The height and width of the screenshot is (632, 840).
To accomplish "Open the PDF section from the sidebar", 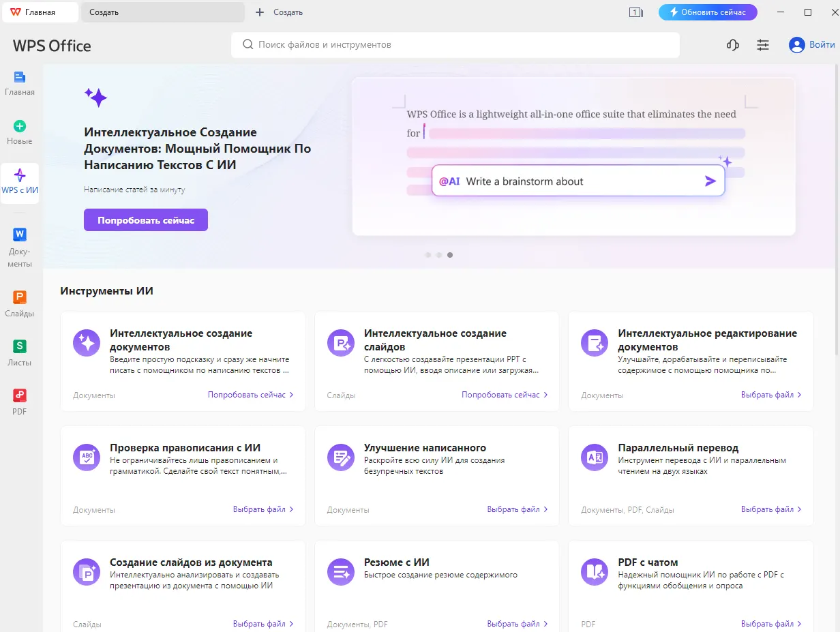I will point(20,400).
